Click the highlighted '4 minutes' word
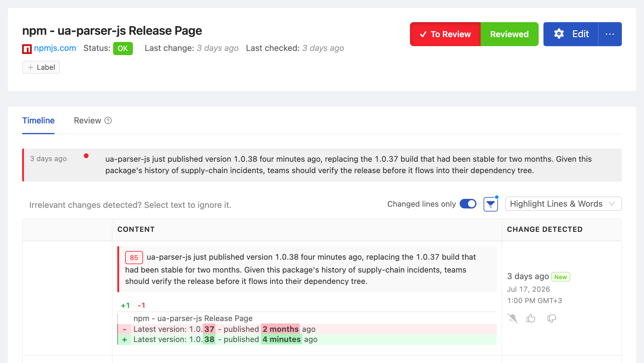 (x=281, y=340)
